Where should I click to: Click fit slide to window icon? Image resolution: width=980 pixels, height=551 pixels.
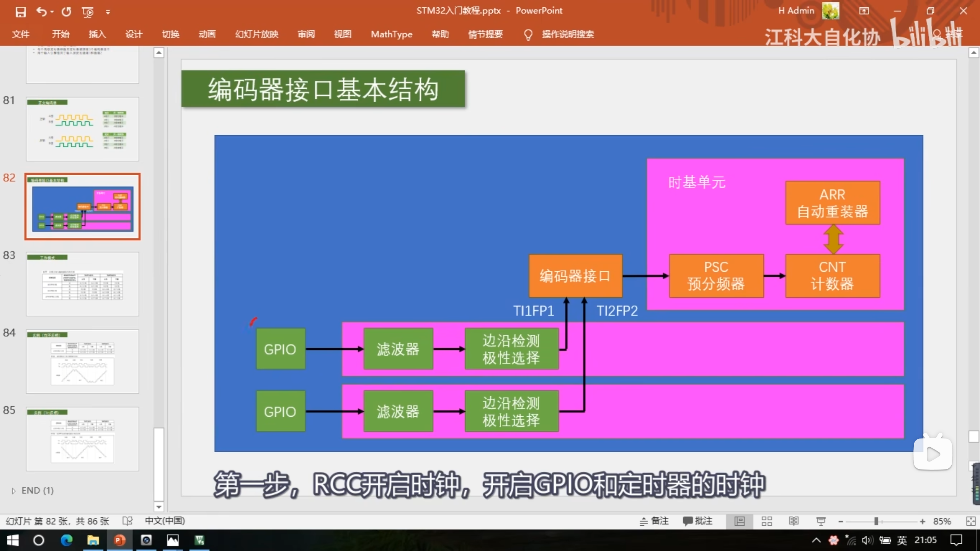[971, 521]
